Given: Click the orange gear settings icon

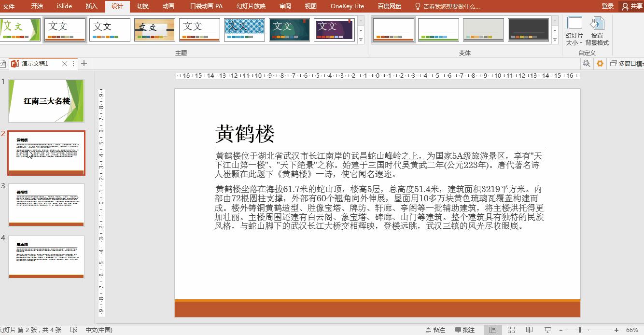Looking at the screenshot, I should click(600, 63).
